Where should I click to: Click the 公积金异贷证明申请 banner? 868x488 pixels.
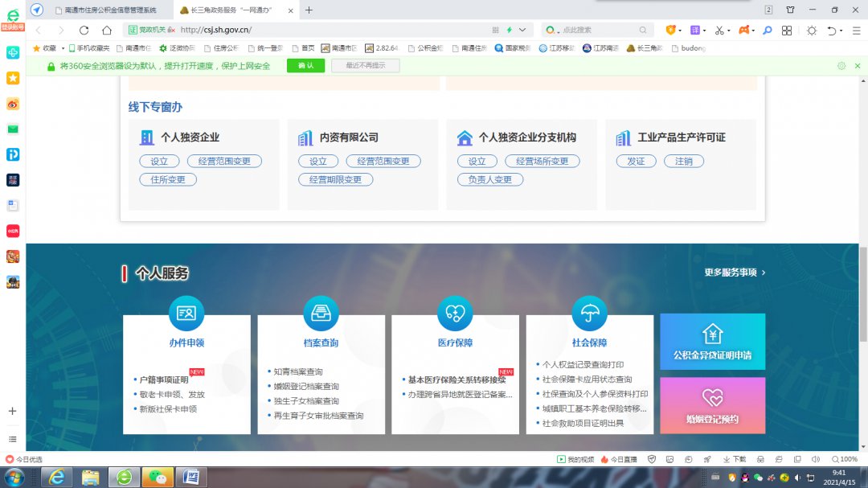[x=712, y=342]
